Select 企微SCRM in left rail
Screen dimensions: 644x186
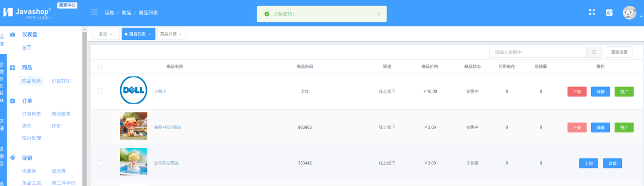[x=2, y=82]
